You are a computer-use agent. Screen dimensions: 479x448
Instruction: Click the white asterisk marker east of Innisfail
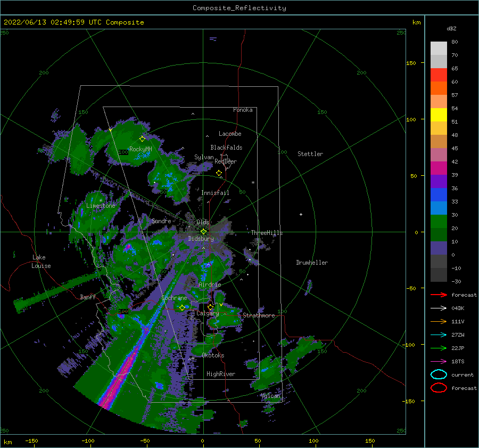[253, 183]
